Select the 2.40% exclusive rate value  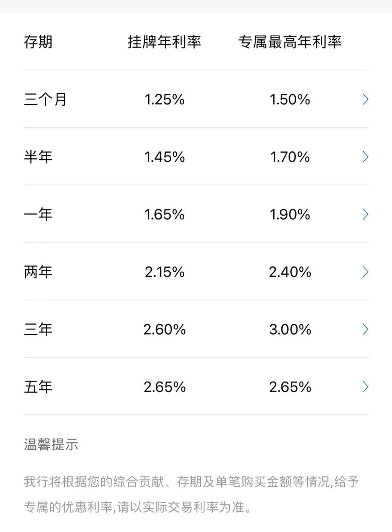point(291,272)
